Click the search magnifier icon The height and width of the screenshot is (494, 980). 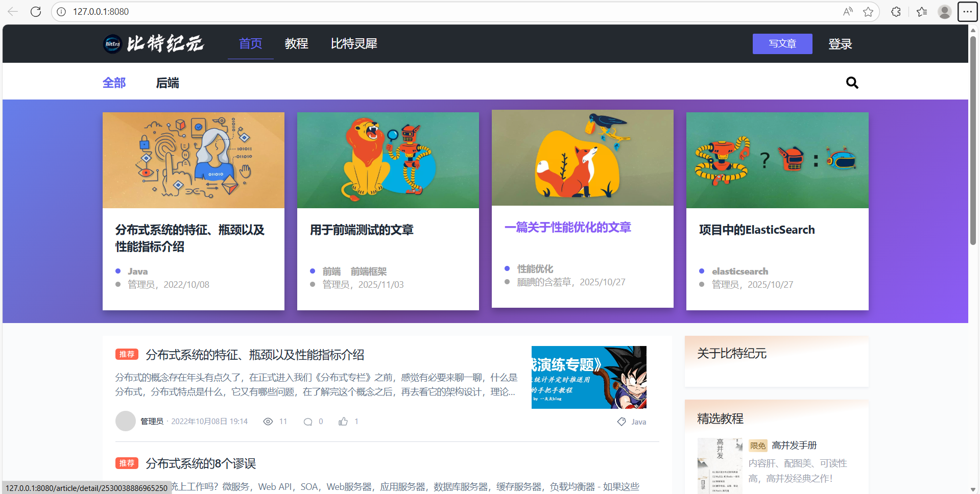point(852,83)
